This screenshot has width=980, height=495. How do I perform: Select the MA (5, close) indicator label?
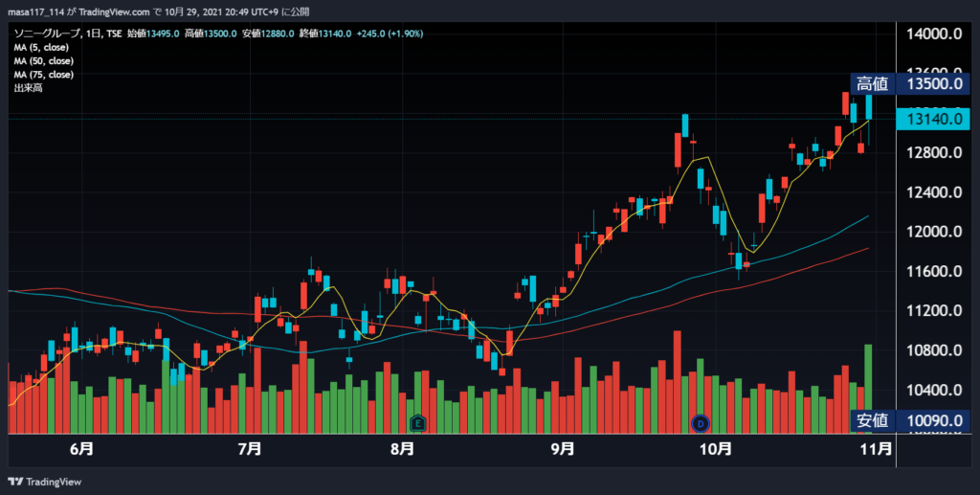pos(41,47)
